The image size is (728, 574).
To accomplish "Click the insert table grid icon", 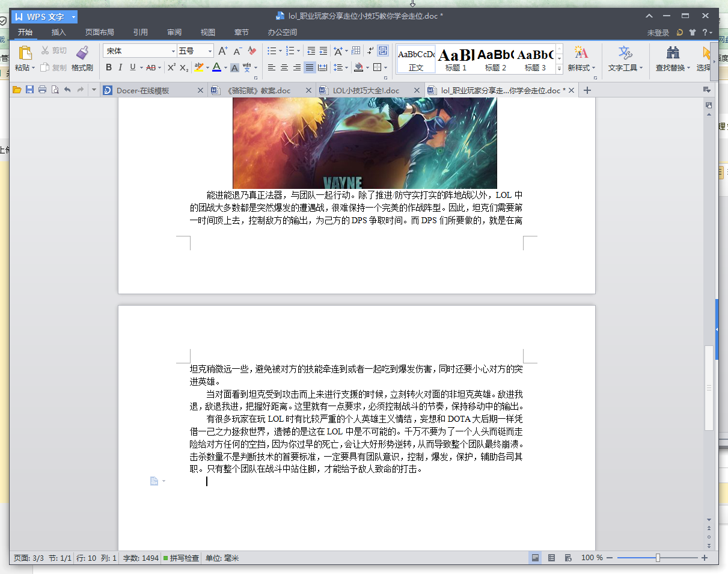I will click(356, 51).
